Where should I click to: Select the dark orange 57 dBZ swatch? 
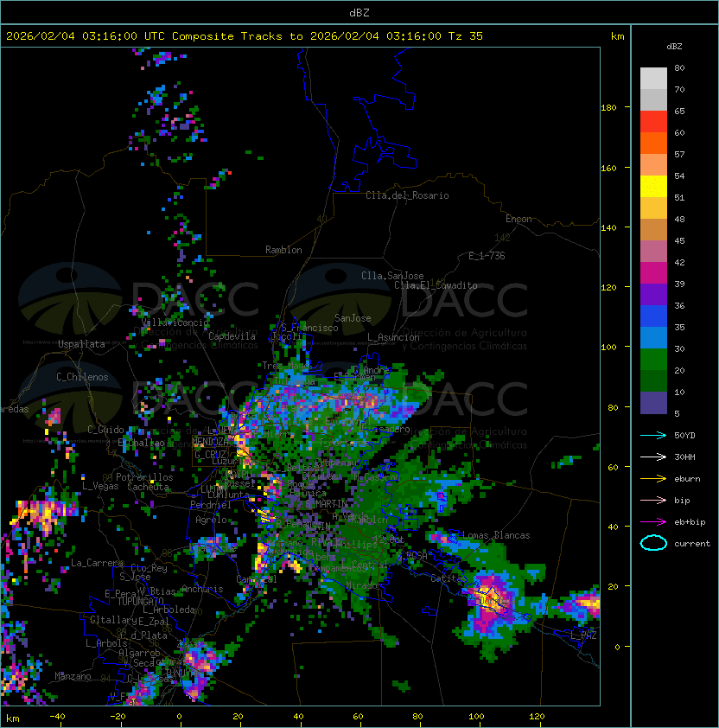tap(653, 144)
